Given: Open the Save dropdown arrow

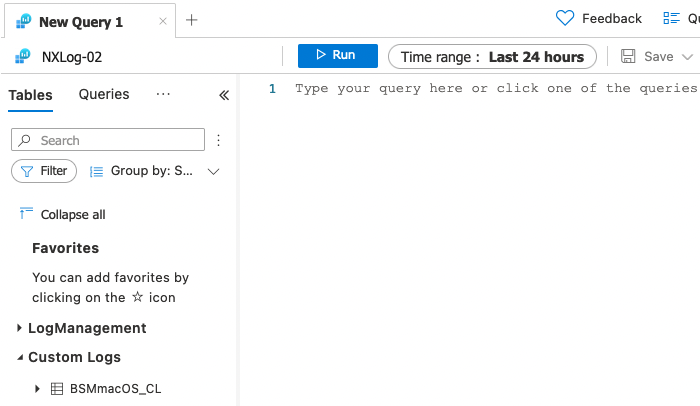Looking at the screenshot, I should click(x=688, y=57).
